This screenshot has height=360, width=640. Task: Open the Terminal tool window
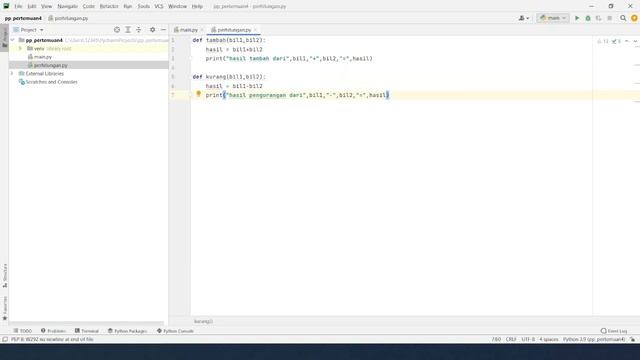pyautogui.click(x=87, y=331)
